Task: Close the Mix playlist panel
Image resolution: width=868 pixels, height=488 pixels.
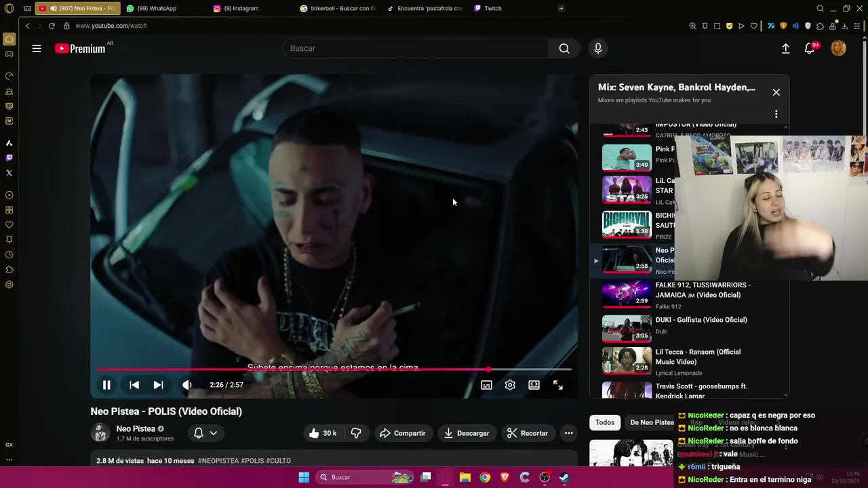Action: pos(776,92)
